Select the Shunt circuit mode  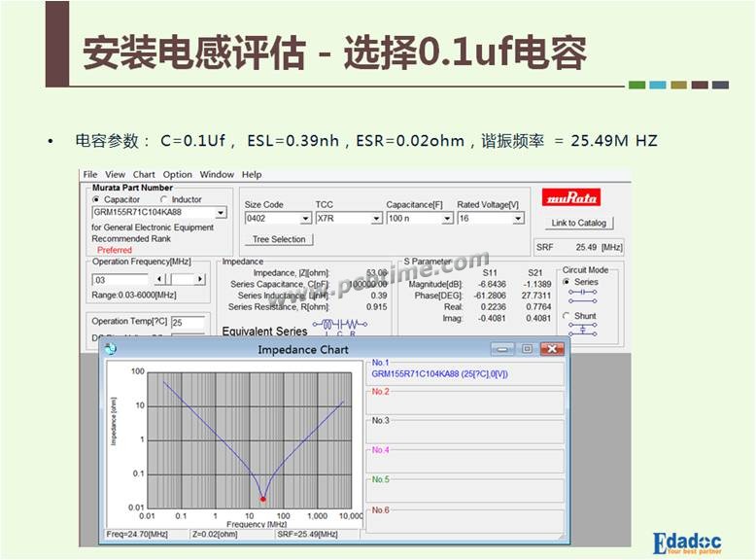coord(567,316)
